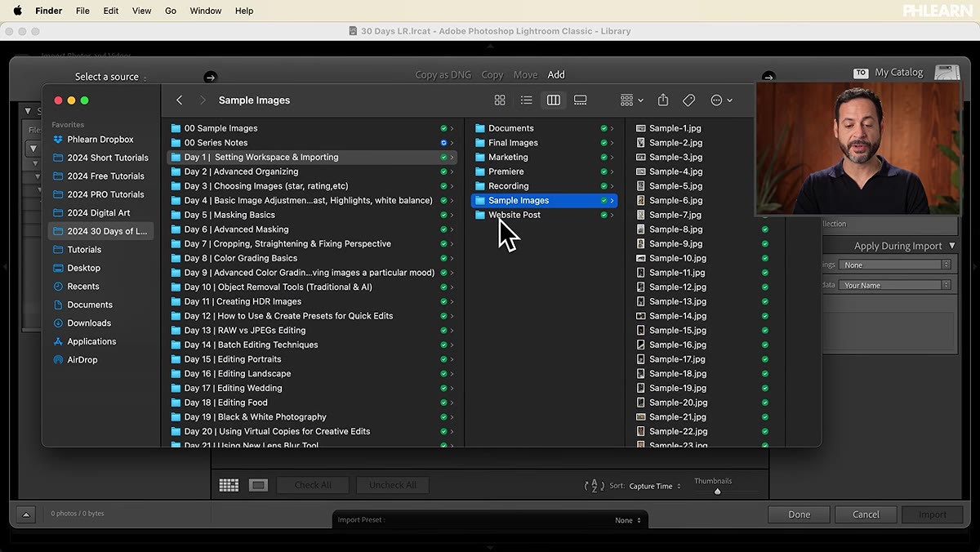This screenshot has width=980, height=552.
Task: Open the File menu
Action: tap(82, 11)
